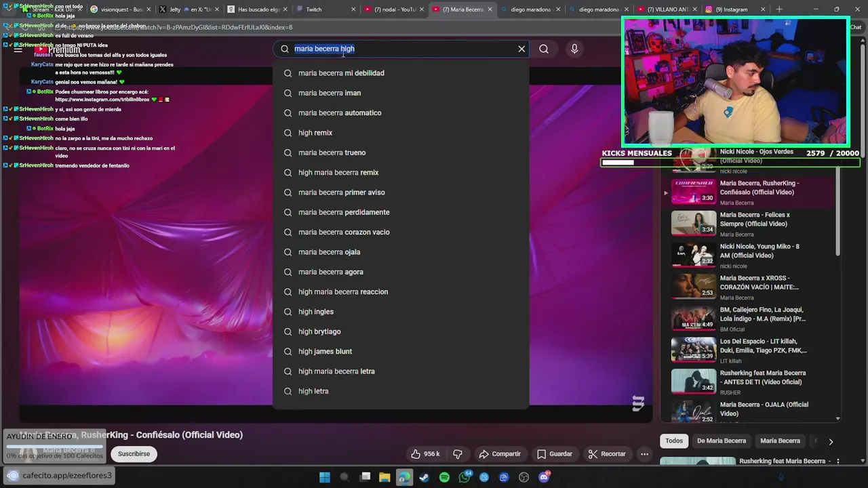Select the 'high brytiago' suggestion
868x488 pixels.
point(401,331)
